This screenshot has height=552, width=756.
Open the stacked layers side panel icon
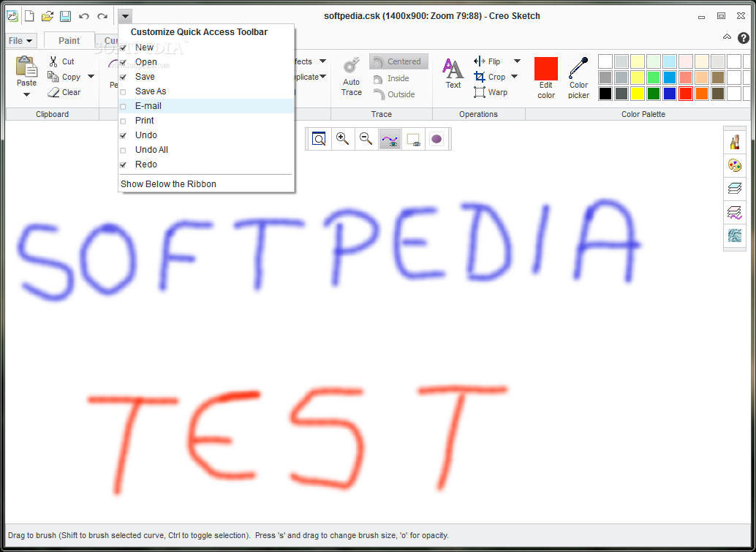[734, 189]
